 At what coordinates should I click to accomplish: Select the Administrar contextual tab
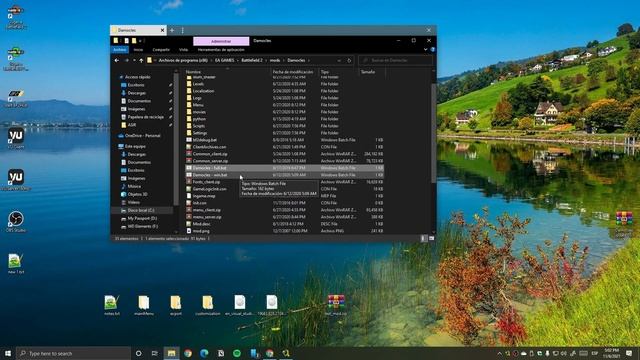[221, 41]
